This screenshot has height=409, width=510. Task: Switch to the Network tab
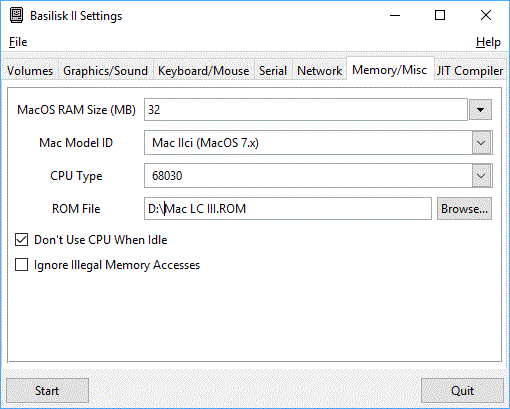click(319, 71)
